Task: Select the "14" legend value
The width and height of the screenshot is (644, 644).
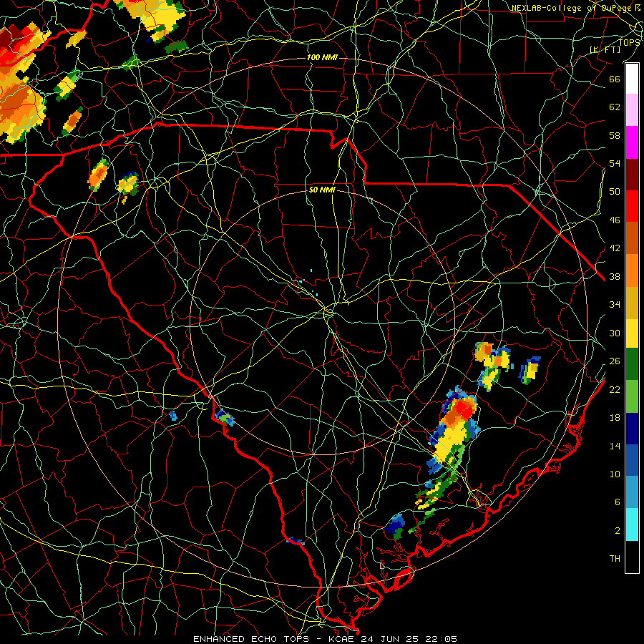Action: (x=615, y=446)
